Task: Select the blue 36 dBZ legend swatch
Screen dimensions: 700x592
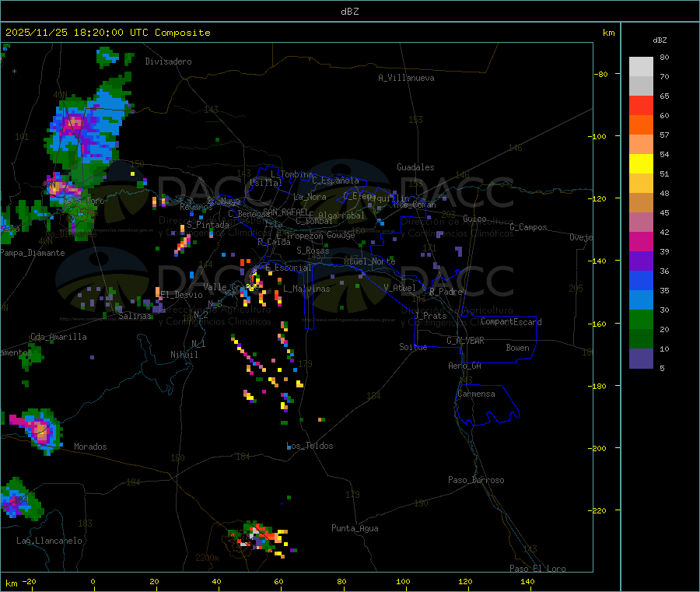Action: (x=641, y=280)
